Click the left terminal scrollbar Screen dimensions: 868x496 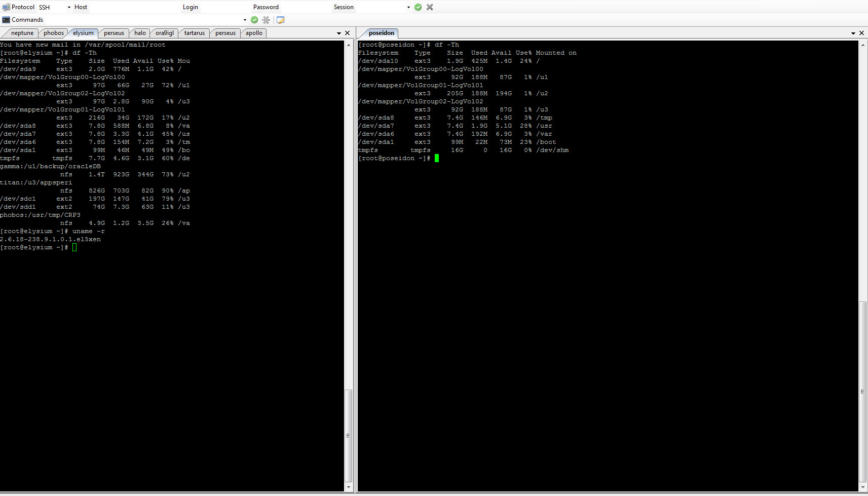click(x=349, y=436)
